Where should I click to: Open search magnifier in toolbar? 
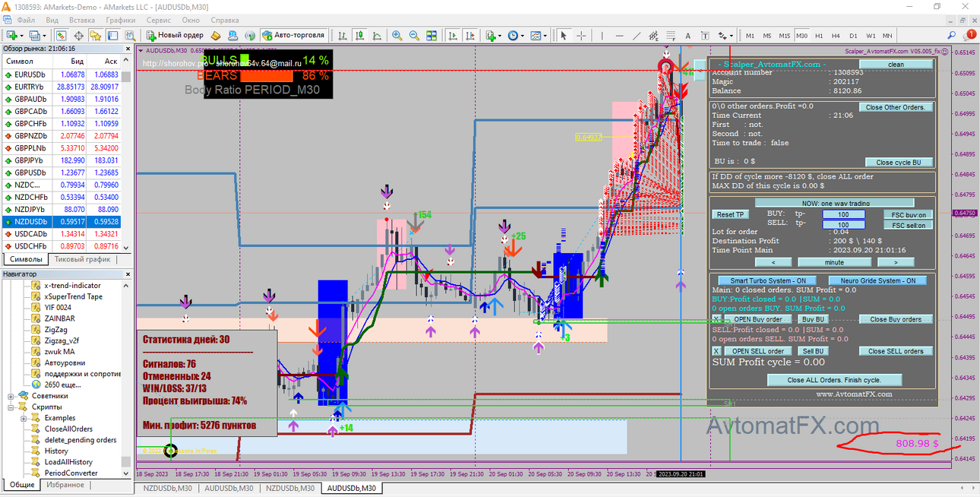pyautogui.click(x=951, y=35)
